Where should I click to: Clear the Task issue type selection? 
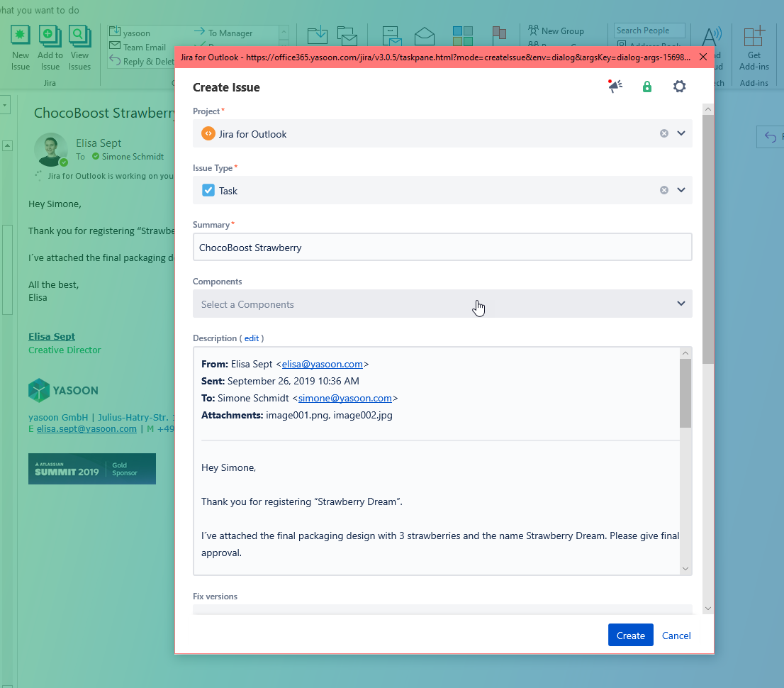(664, 190)
